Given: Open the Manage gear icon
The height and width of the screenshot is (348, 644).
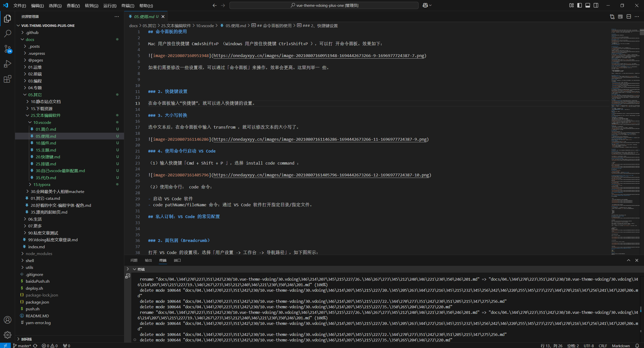Looking at the screenshot, I should point(8,335).
